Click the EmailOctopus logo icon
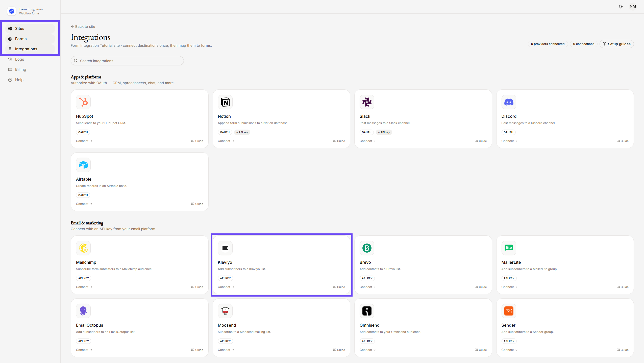Viewport: 644px width, 363px height. pyautogui.click(x=83, y=311)
